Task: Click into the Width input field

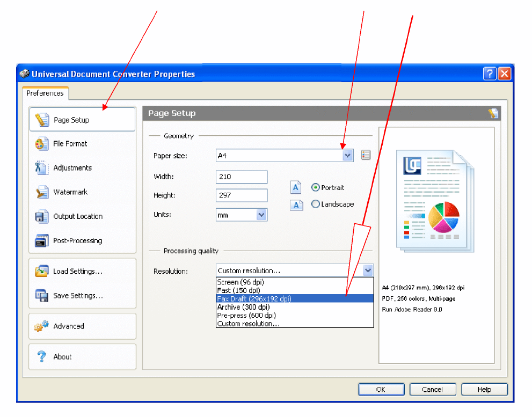Action: pos(241,177)
